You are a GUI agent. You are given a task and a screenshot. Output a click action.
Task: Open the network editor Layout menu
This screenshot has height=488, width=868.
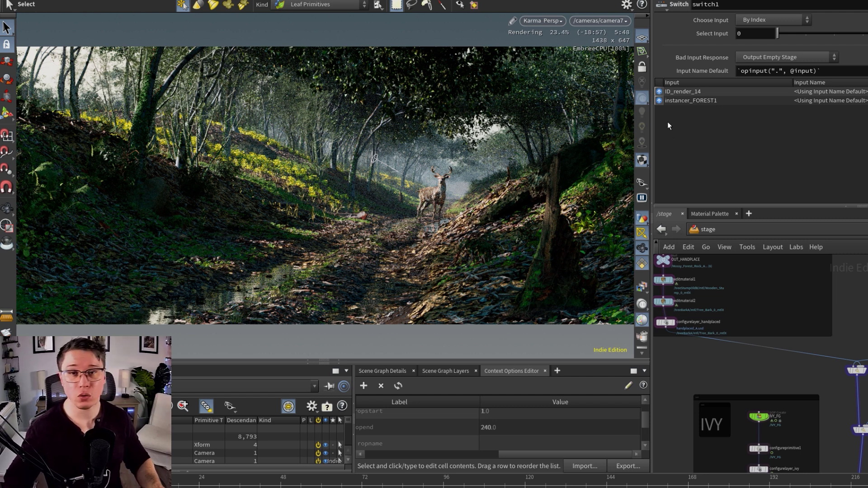773,247
